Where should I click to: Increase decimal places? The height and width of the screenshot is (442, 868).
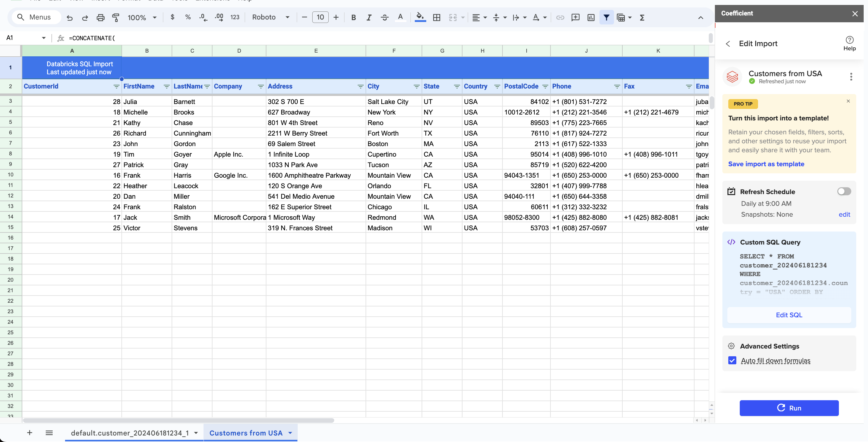pos(219,17)
